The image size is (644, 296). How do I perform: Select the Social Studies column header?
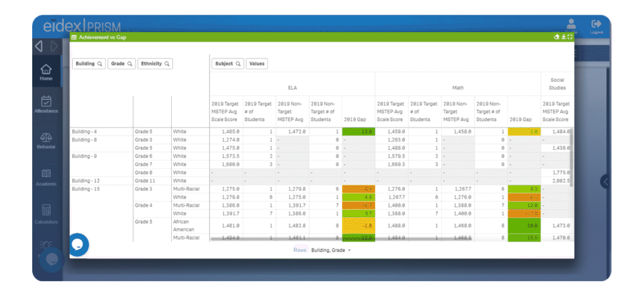[x=558, y=84]
